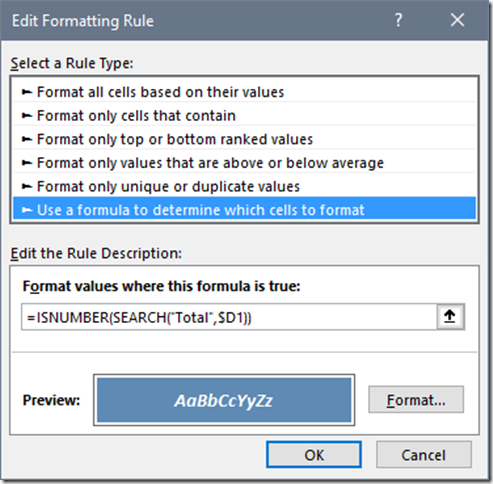
Task: Choose 'Format only top or bottom ranked values'
Action: click(x=244, y=139)
